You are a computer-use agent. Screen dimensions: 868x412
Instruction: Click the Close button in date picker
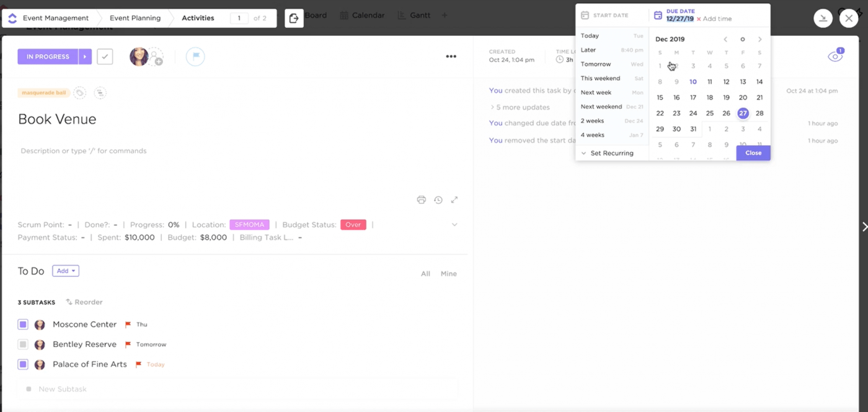(x=753, y=153)
